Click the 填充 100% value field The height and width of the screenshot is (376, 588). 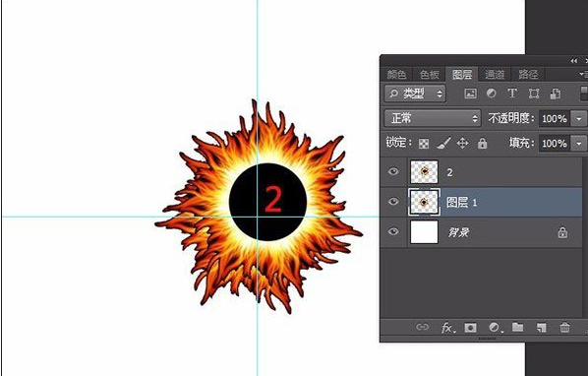coord(555,144)
